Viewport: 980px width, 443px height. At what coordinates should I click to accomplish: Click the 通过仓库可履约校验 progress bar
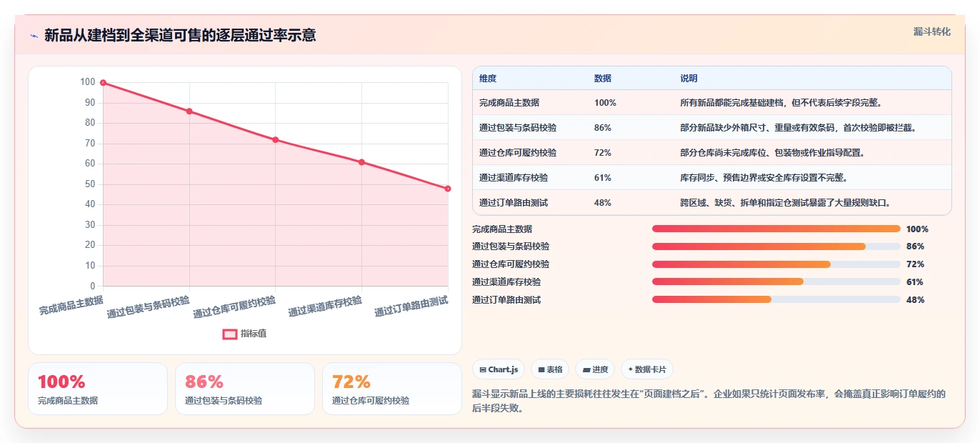tap(776, 264)
